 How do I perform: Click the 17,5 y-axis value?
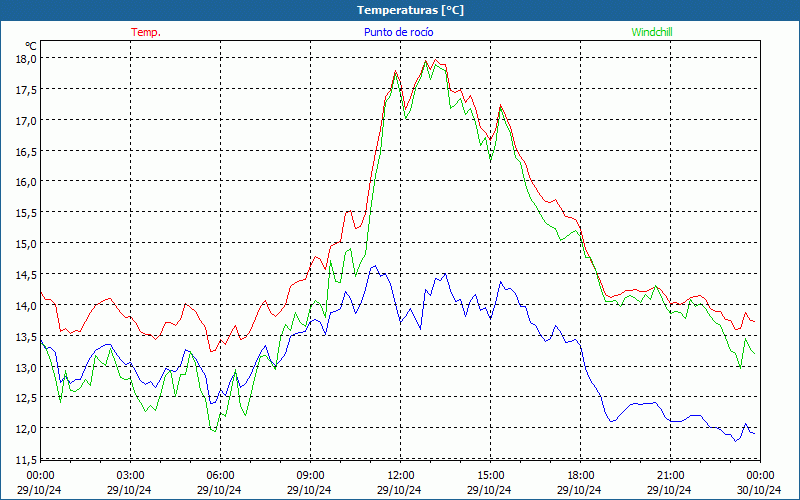point(26,89)
